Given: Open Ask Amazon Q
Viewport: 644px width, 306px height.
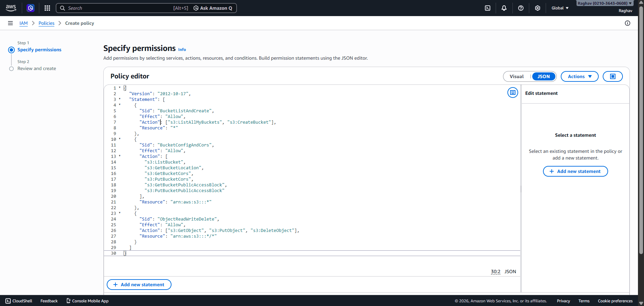Looking at the screenshot, I should pyautogui.click(x=213, y=8).
